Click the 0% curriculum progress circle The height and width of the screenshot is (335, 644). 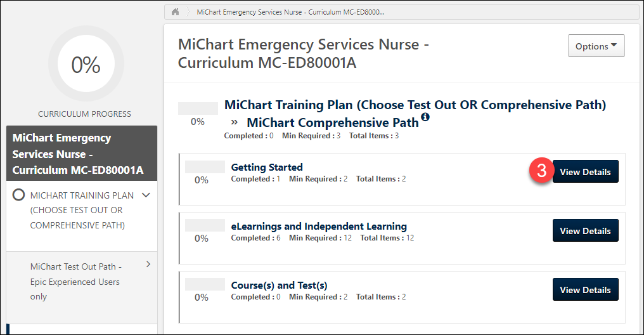click(86, 65)
